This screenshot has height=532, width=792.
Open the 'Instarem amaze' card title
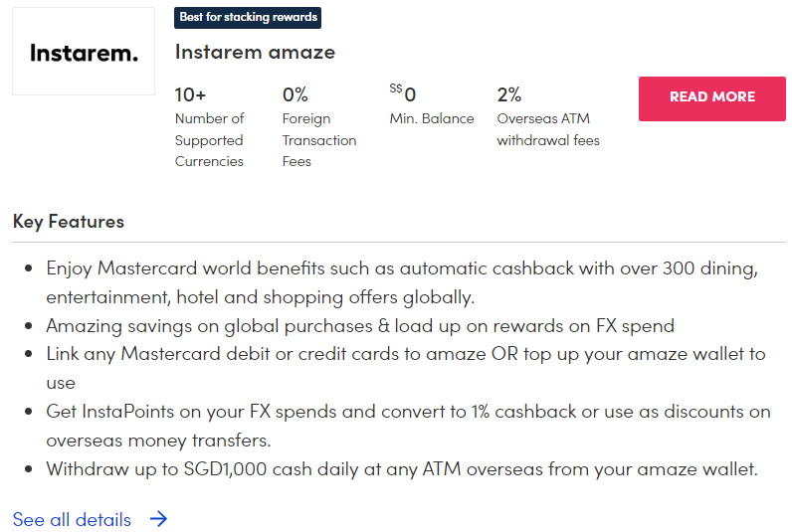click(255, 52)
